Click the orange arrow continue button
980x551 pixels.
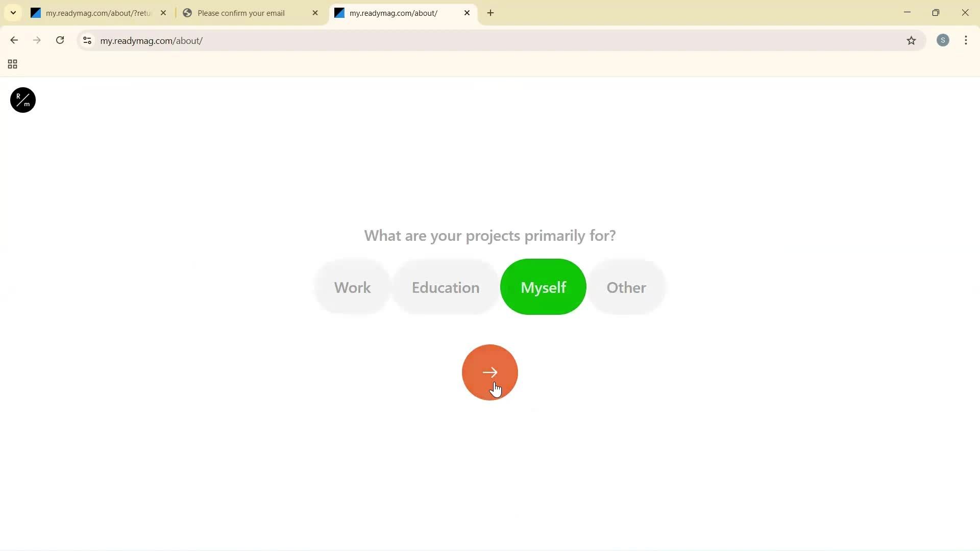(x=489, y=372)
